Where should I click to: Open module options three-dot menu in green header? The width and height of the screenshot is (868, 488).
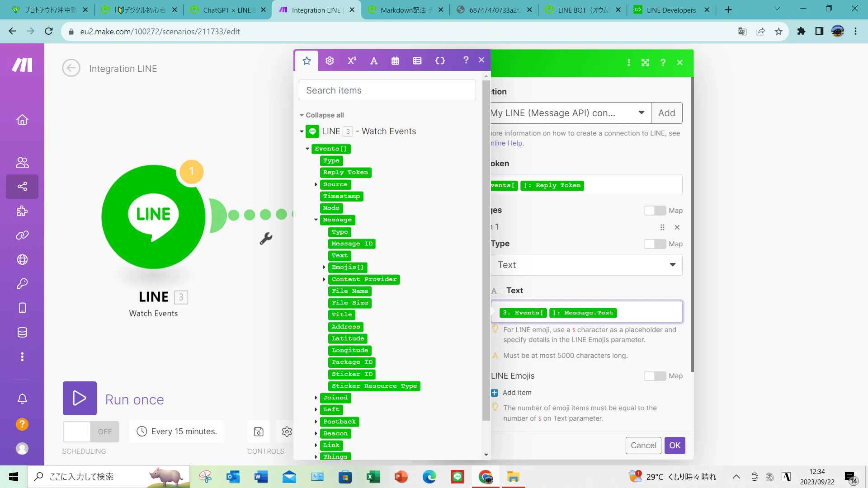pyautogui.click(x=629, y=63)
